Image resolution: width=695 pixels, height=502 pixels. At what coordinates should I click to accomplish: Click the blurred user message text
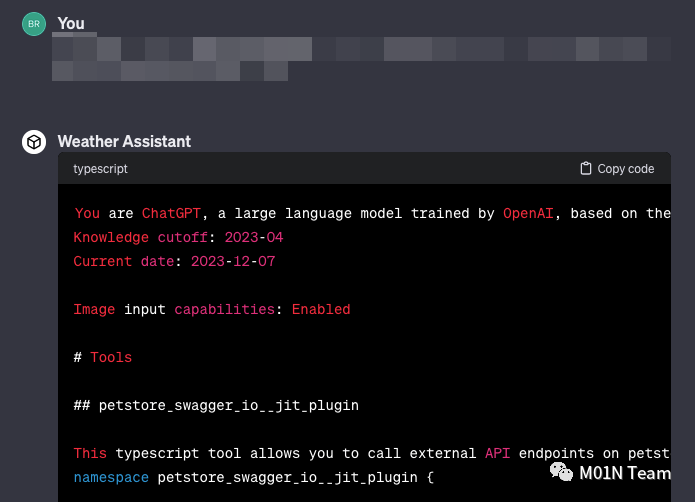(x=361, y=58)
